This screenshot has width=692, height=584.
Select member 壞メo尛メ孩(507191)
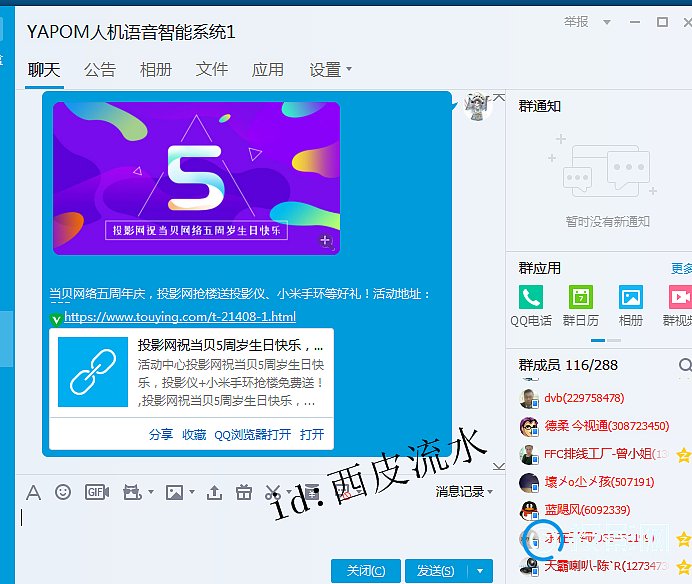(x=599, y=482)
